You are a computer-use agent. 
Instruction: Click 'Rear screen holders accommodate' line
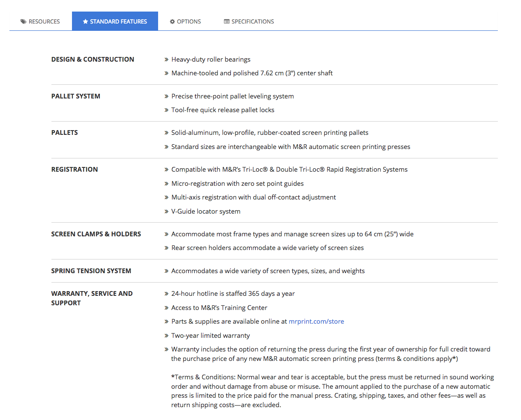click(x=267, y=248)
